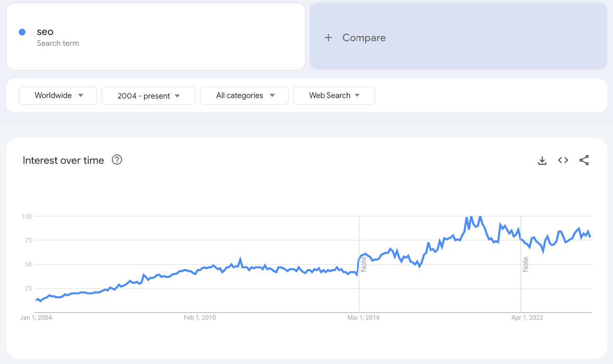
Task: Click the blue dot next to seo
Action: pyautogui.click(x=22, y=32)
